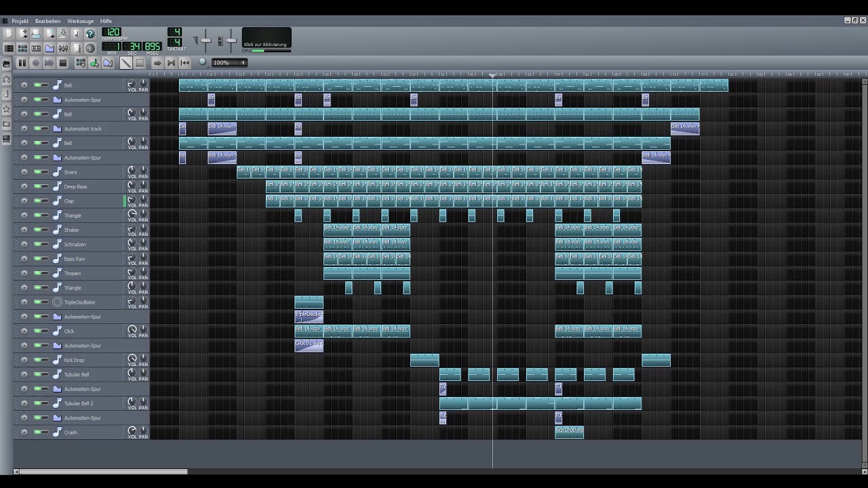Image resolution: width=868 pixels, height=488 pixels.
Task: Click the tempo BPM field showing 120
Action: (x=112, y=32)
